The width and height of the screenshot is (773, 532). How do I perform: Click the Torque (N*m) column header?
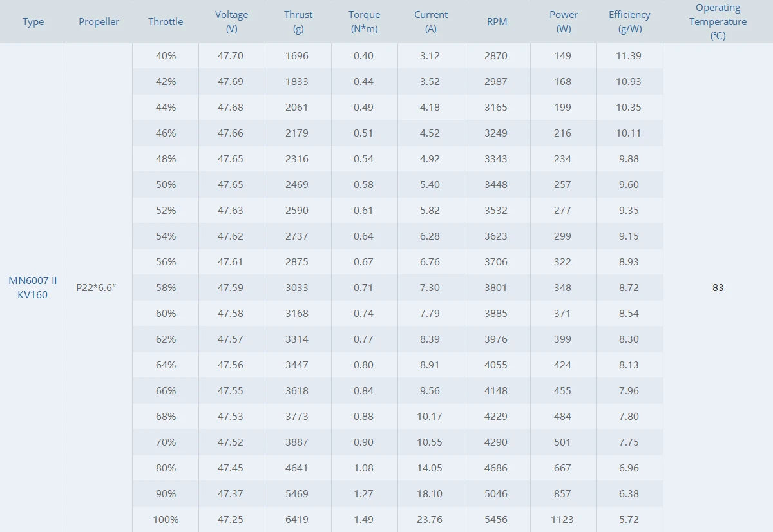[x=364, y=22]
